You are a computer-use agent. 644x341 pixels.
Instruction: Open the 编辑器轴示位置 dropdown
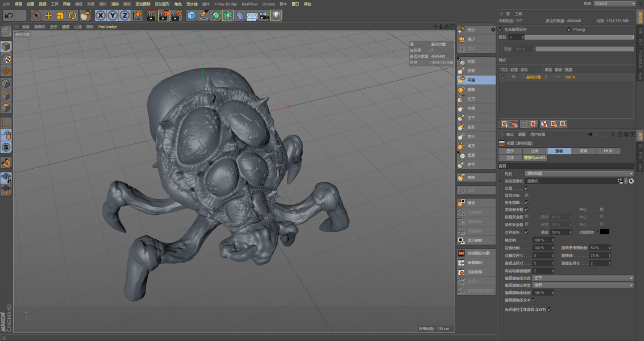(x=583, y=278)
